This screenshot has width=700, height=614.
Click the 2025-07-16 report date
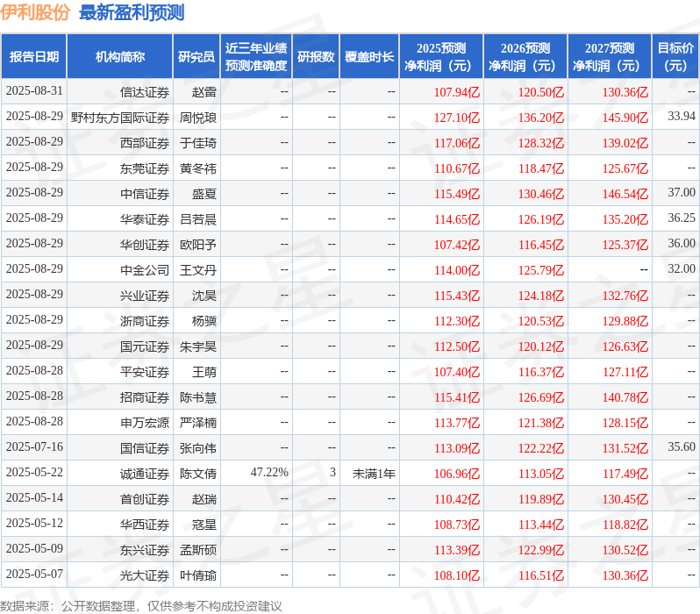click(x=34, y=447)
